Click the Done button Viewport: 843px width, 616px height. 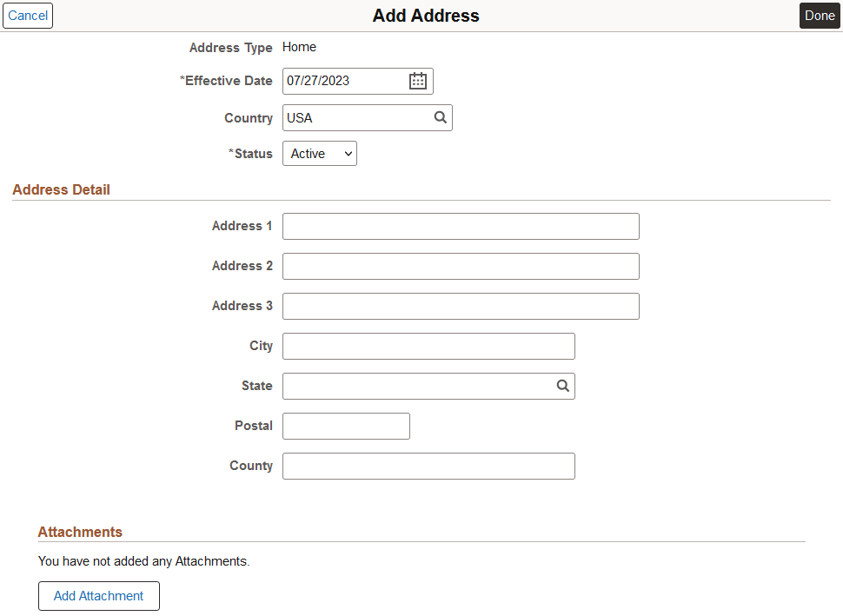819,16
